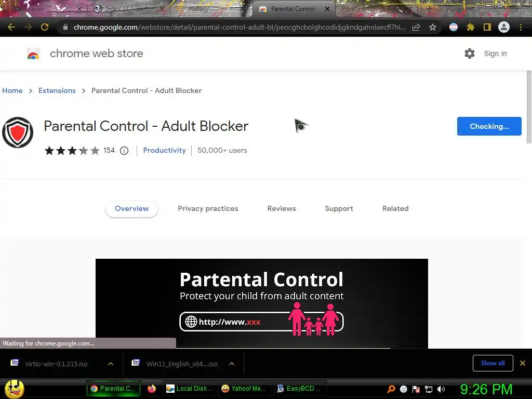Open the browser side panel
532x399 pixels.
pos(487,27)
